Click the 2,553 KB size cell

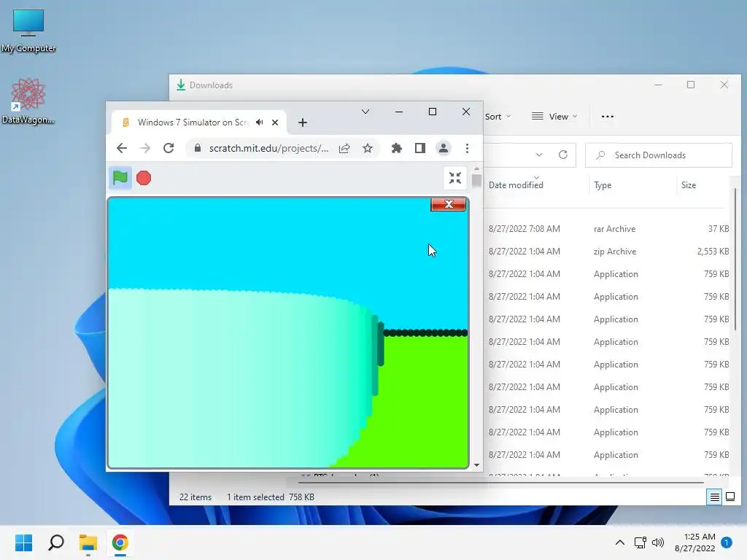[713, 252]
